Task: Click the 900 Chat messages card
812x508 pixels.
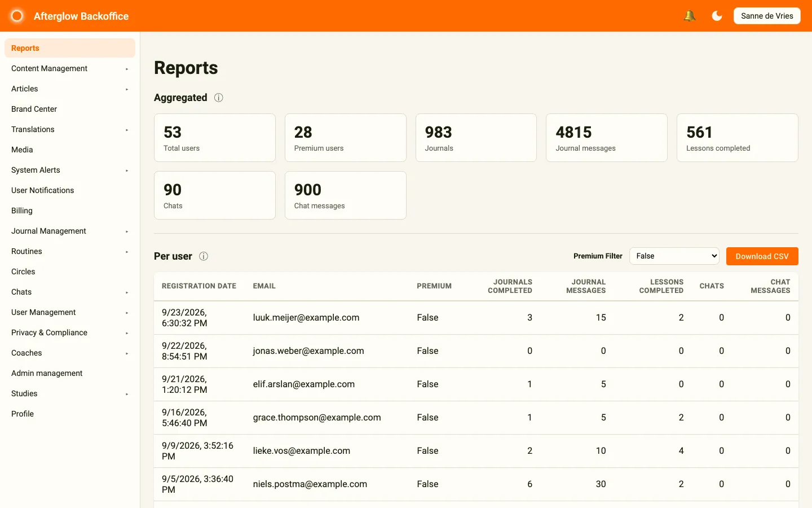Action: (346, 195)
